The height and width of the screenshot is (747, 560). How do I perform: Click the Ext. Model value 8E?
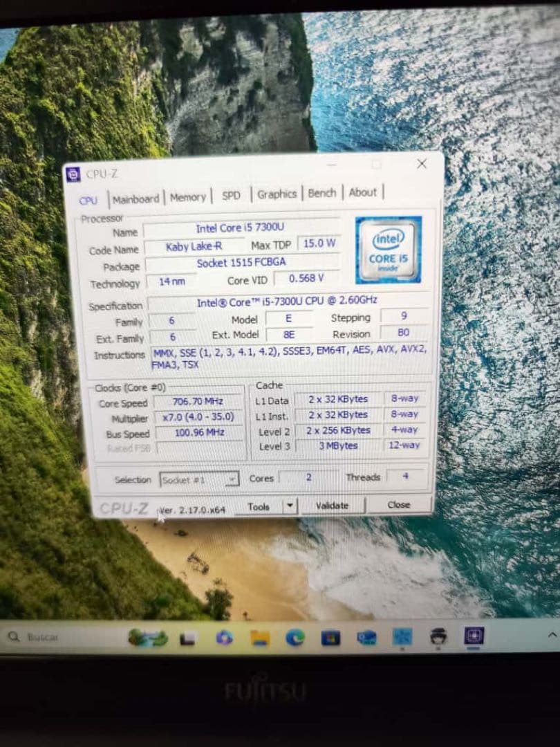pos(289,335)
